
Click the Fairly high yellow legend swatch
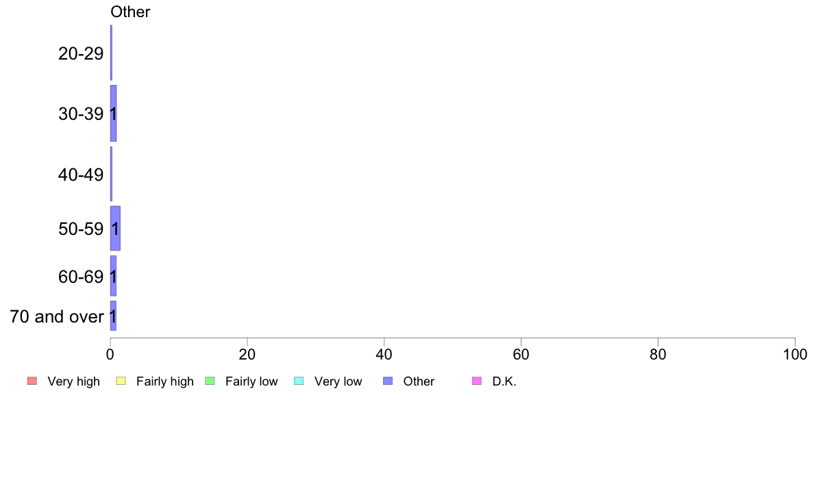[121, 381]
